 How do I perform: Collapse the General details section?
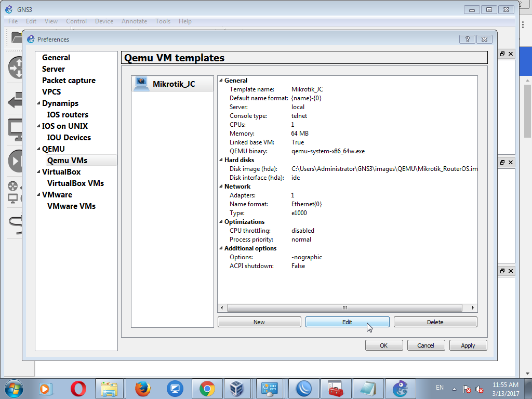[x=221, y=81]
